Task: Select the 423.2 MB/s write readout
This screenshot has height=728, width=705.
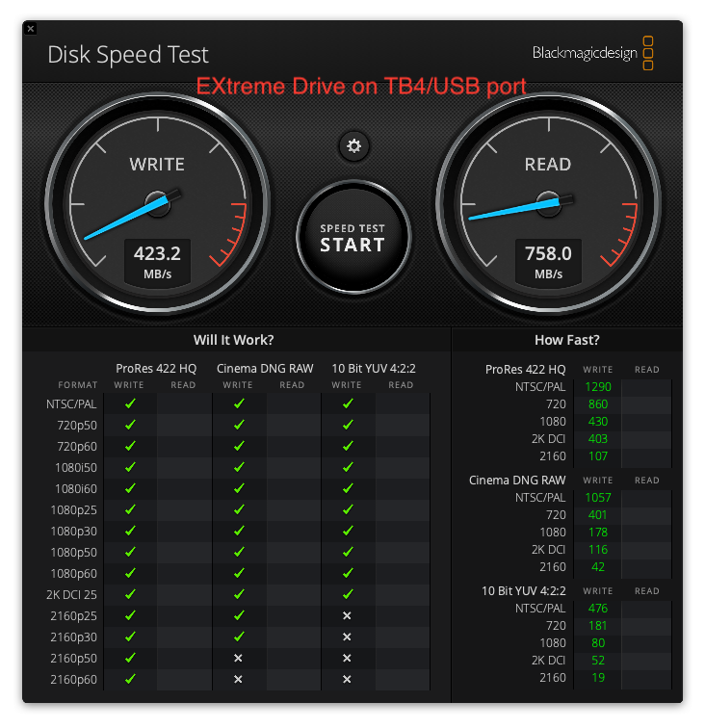Action: click(x=157, y=262)
